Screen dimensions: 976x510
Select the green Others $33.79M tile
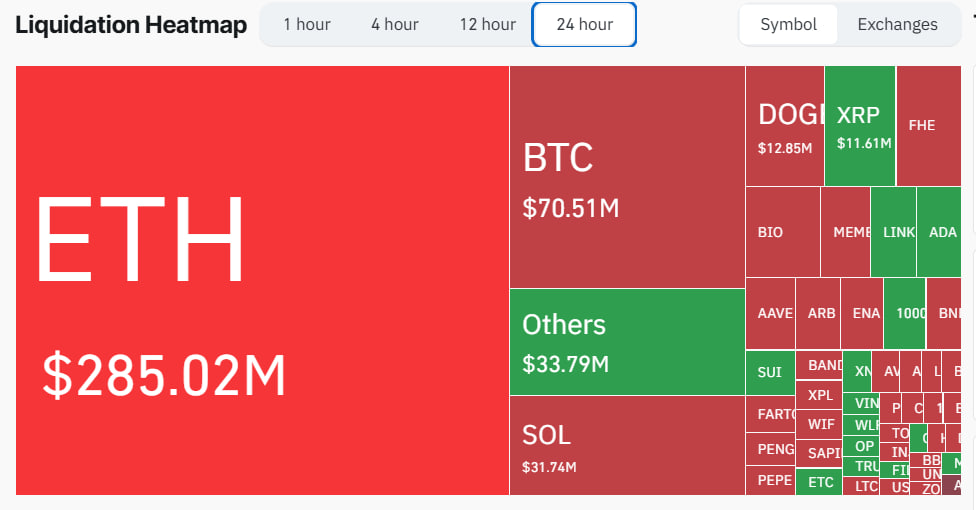pyautogui.click(x=627, y=342)
